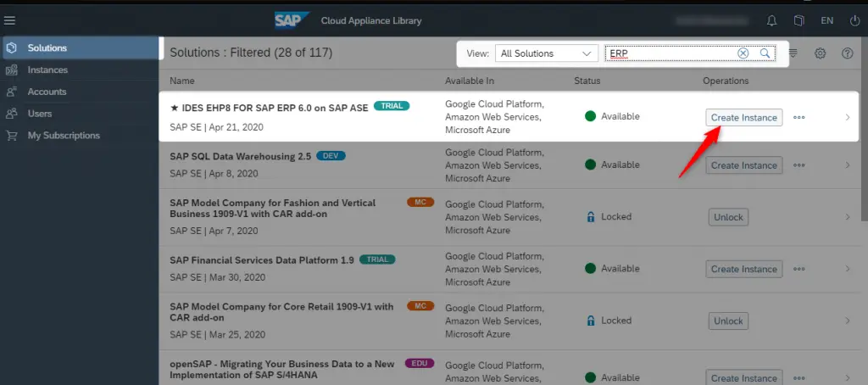Expand details of IDES EHP8 row
This screenshot has width=868, height=385.
point(848,117)
